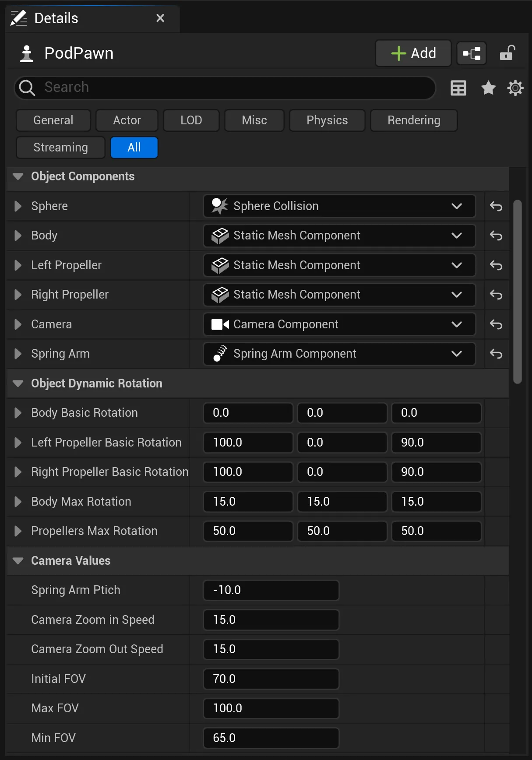Expand the Body row
This screenshot has width=532, height=760.
(18, 236)
